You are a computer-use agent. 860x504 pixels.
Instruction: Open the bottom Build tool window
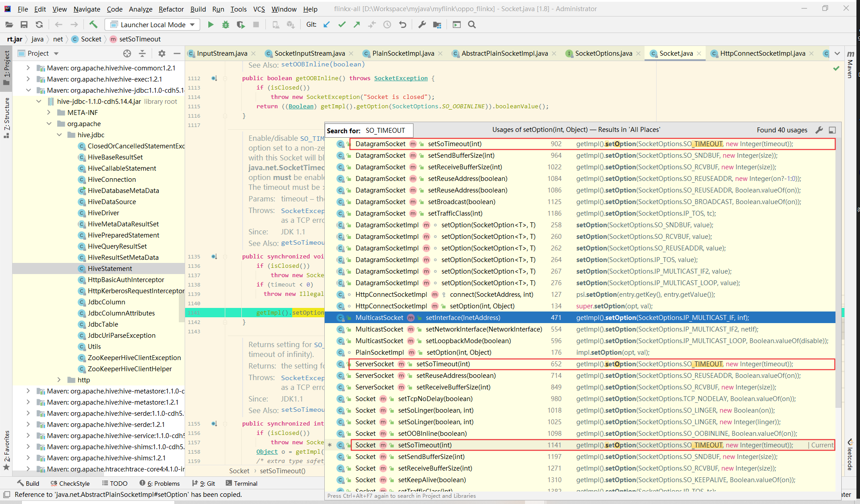click(28, 484)
